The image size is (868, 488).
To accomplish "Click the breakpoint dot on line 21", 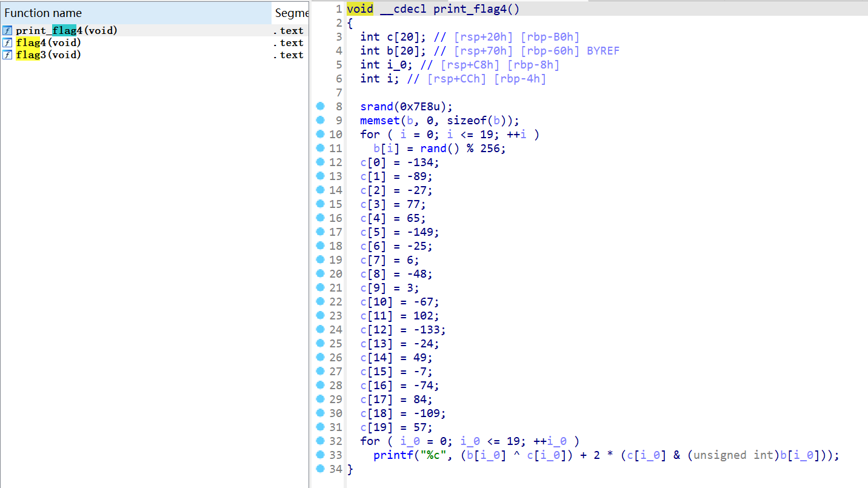I will coord(320,287).
